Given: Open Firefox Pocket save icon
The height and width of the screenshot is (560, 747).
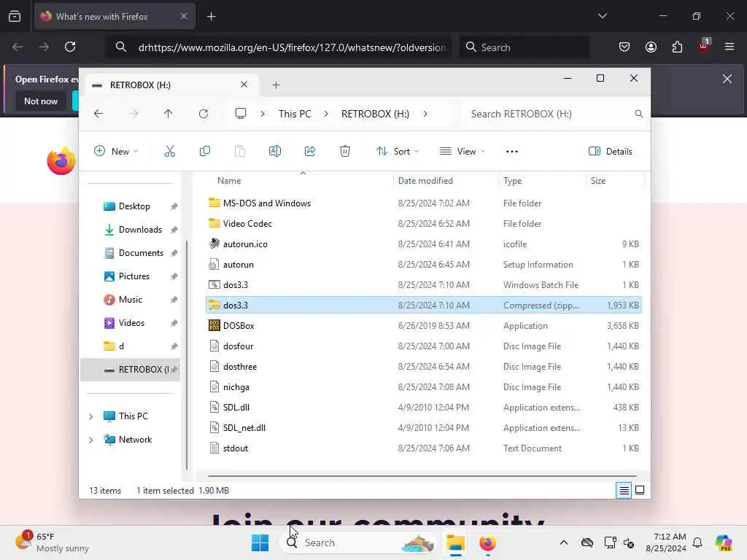Looking at the screenshot, I should (624, 47).
